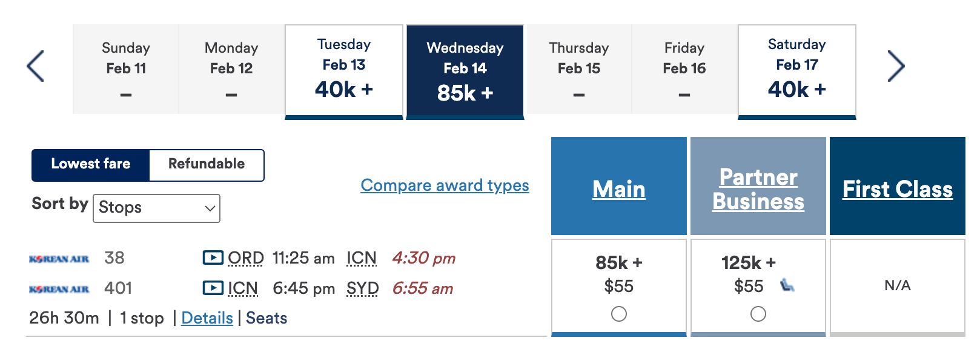980x349 pixels.
Task: Click the Details link for the itinerary
Action: click(x=207, y=317)
